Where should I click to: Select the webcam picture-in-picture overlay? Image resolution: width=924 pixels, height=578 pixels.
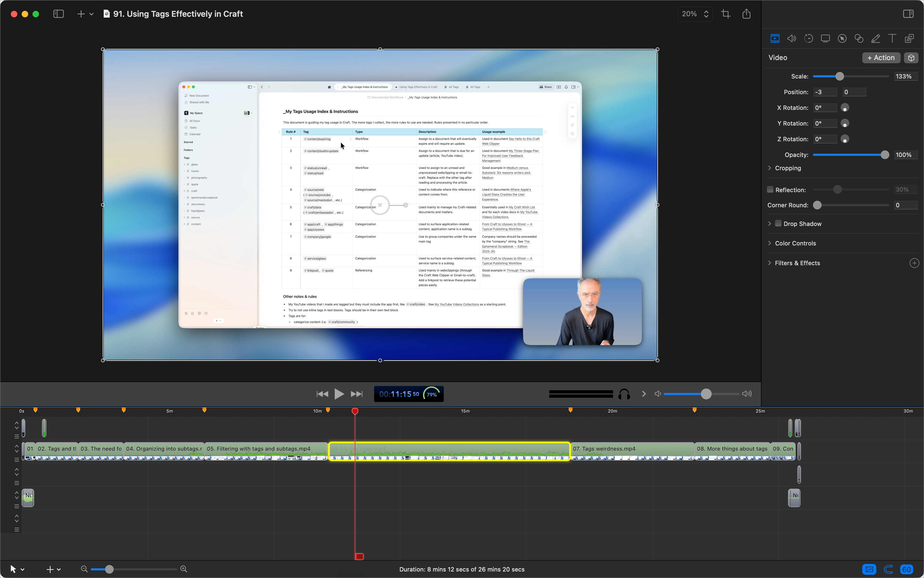pos(582,311)
